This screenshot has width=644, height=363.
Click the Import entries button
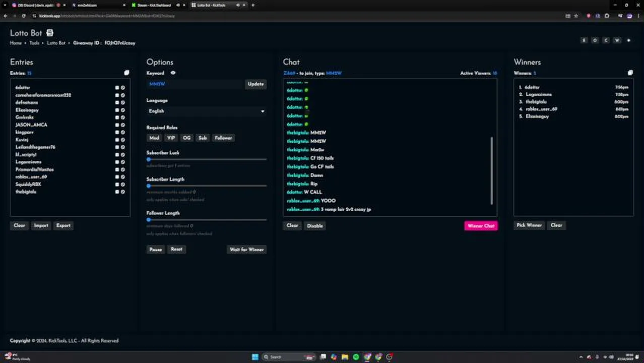41,225
